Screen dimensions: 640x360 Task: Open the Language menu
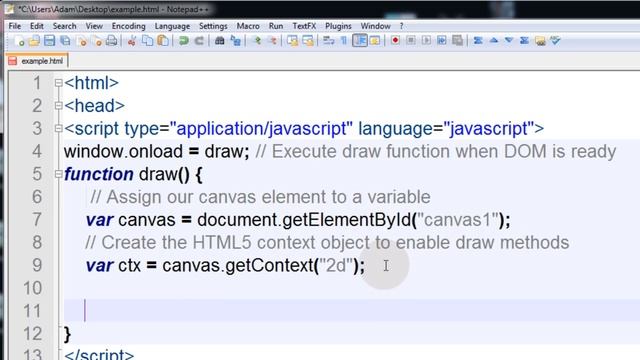click(172, 26)
